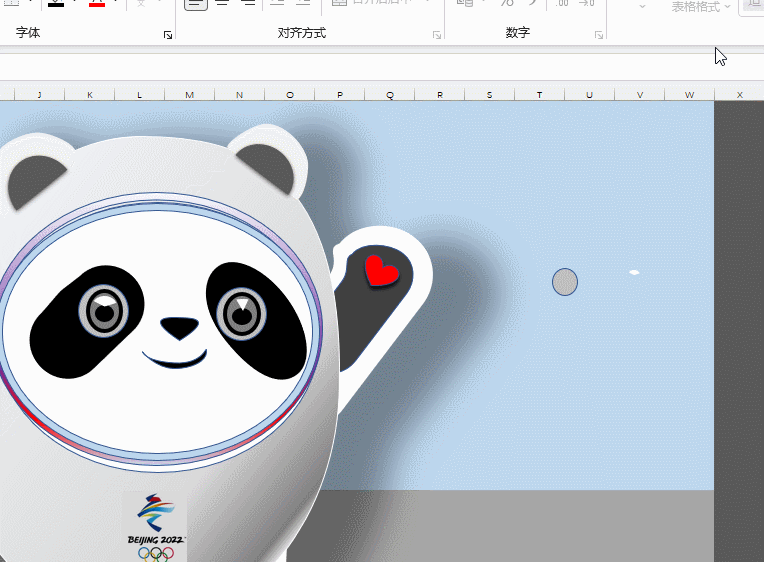Select column S header

click(489, 95)
